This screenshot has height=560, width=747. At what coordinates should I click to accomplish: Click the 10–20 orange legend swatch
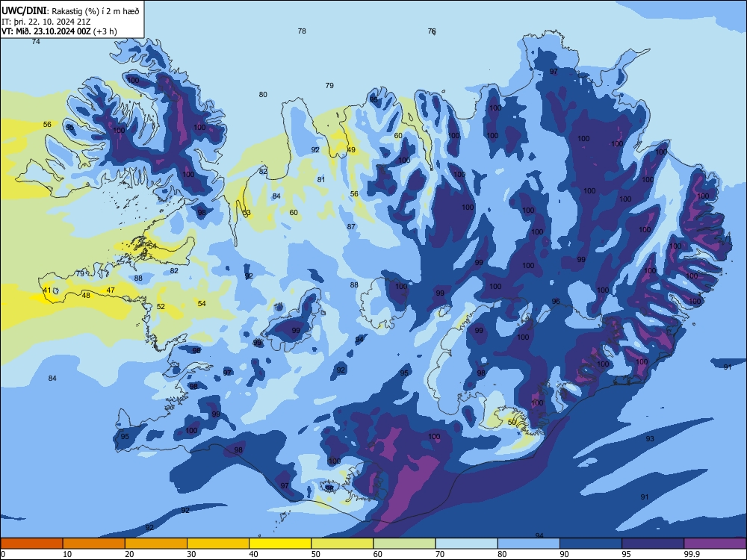(94, 544)
